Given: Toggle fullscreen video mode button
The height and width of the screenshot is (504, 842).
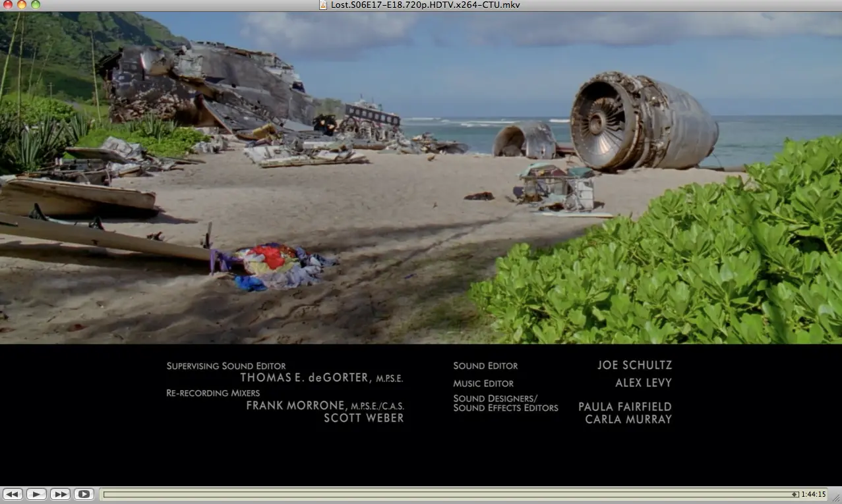Looking at the screenshot, I should pyautogui.click(x=84, y=494).
